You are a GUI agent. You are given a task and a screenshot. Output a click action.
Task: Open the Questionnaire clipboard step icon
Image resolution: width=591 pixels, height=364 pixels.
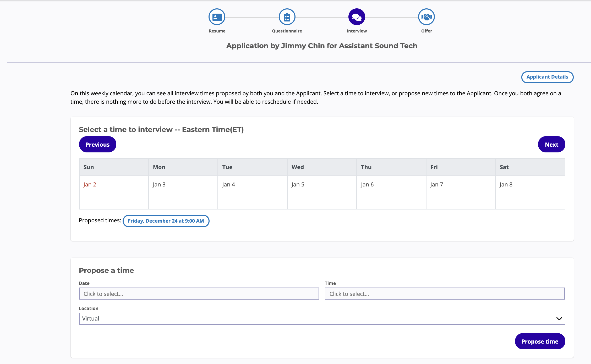pos(287,17)
